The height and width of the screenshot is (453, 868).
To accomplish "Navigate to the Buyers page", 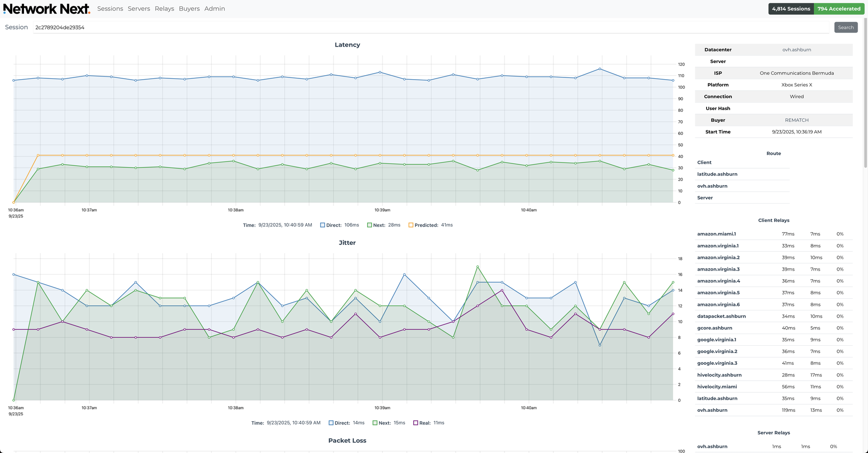I will point(189,9).
